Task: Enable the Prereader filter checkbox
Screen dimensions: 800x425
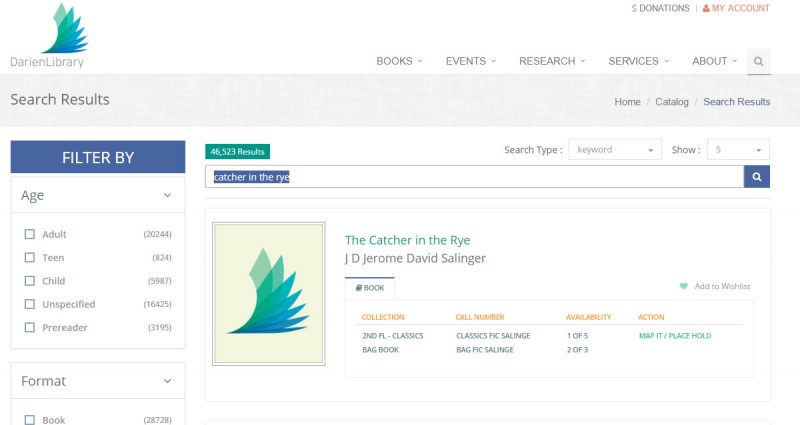Action: (30, 328)
